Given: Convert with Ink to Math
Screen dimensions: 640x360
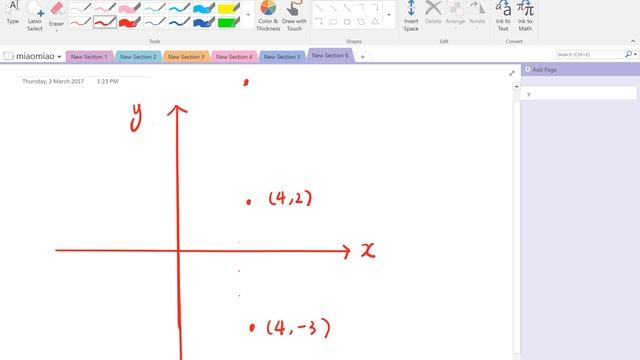Looking at the screenshot, I should 525,16.
